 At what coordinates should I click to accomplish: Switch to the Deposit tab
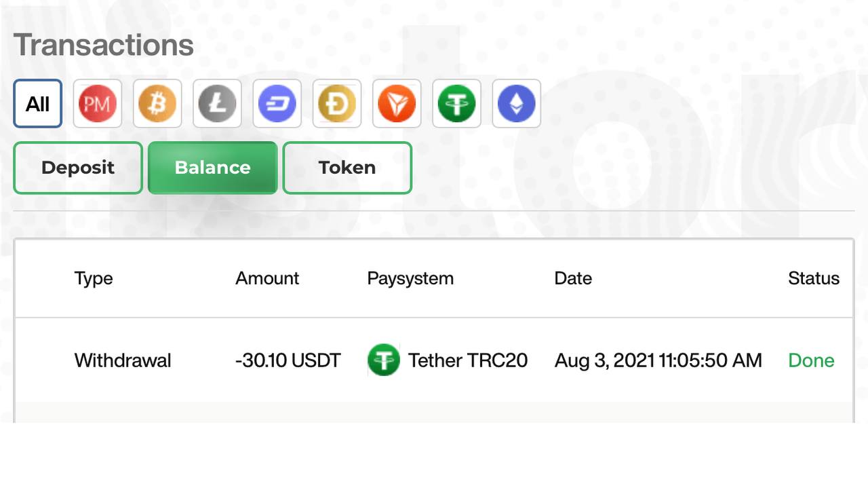click(78, 168)
